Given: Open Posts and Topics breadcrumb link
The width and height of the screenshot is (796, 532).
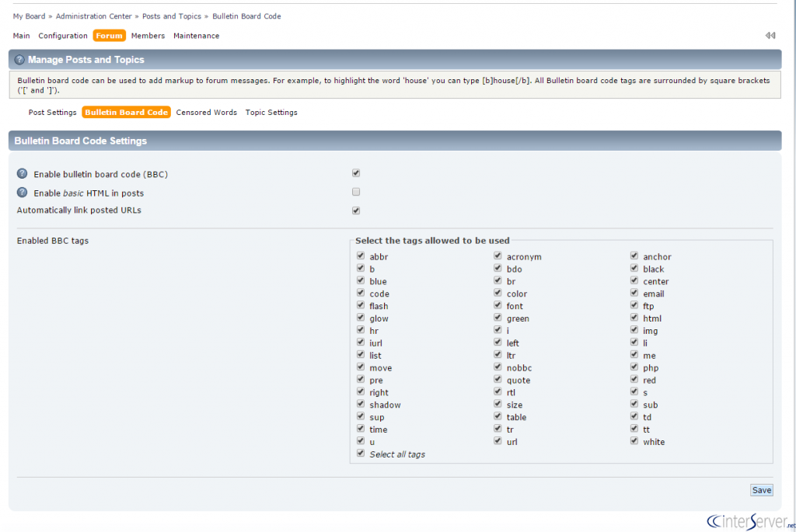Looking at the screenshot, I should 172,16.
